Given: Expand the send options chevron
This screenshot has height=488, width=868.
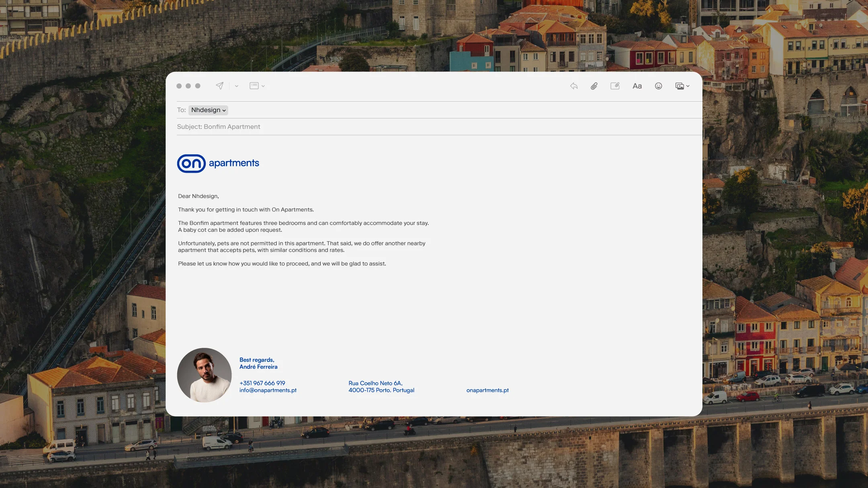Looking at the screenshot, I should pyautogui.click(x=236, y=86).
